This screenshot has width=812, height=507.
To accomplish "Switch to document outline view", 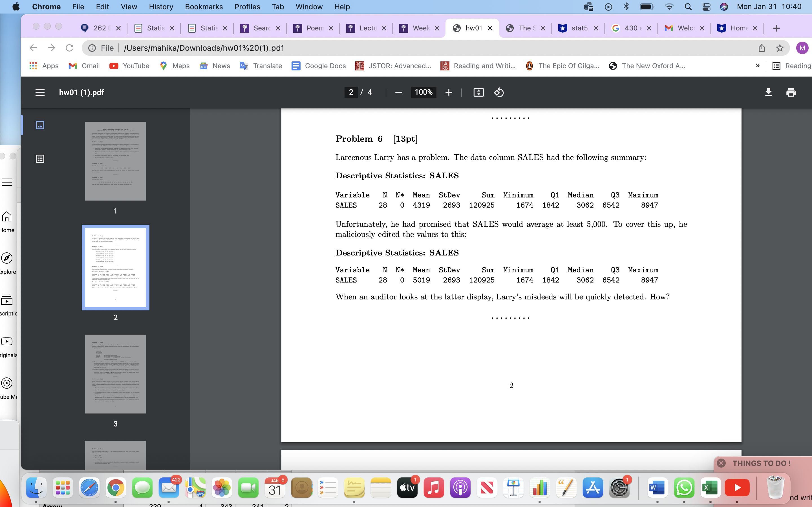I will 40,159.
